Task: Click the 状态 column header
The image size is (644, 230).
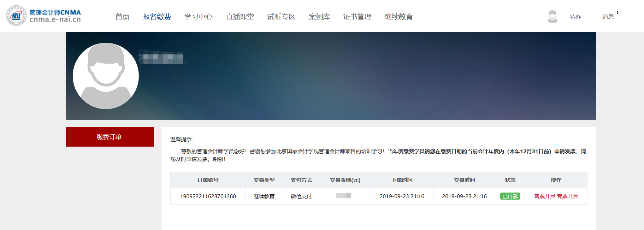Action: pos(510,180)
